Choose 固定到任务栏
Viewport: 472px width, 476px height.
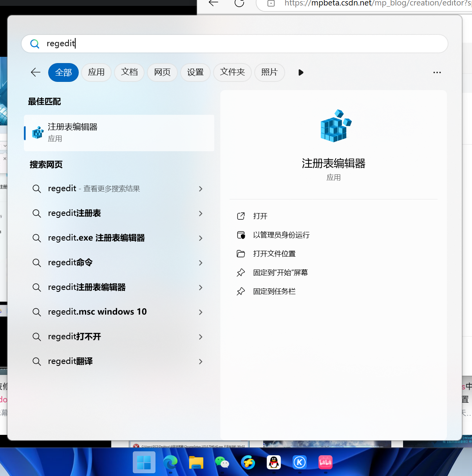(x=274, y=291)
